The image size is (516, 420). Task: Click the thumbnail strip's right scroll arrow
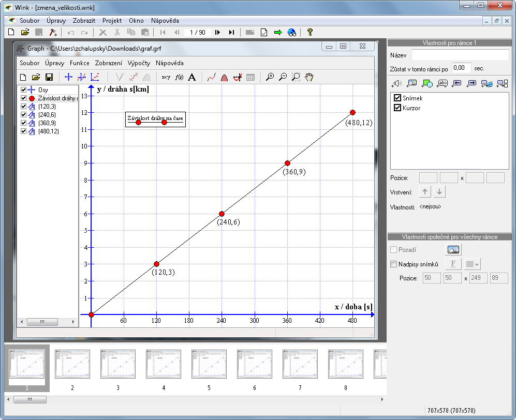click(383, 399)
